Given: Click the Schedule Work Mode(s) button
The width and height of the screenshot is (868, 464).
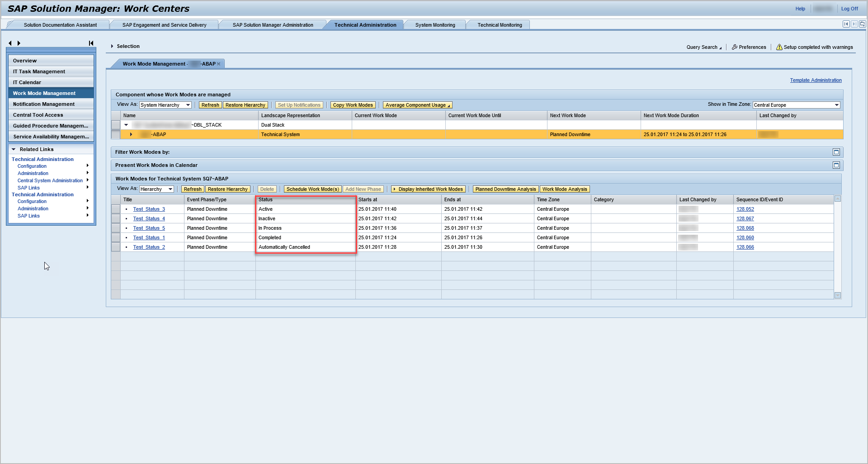Looking at the screenshot, I should point(312,189).
